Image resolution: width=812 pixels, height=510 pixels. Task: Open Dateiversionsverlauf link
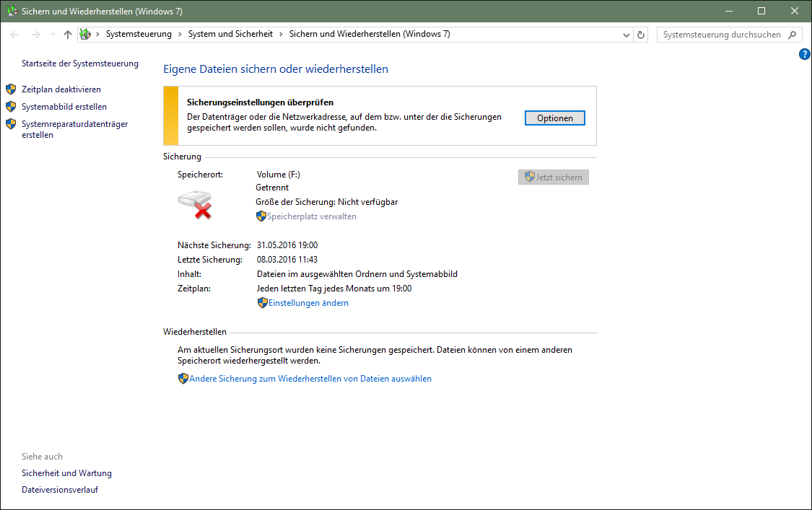pos(60,490)
